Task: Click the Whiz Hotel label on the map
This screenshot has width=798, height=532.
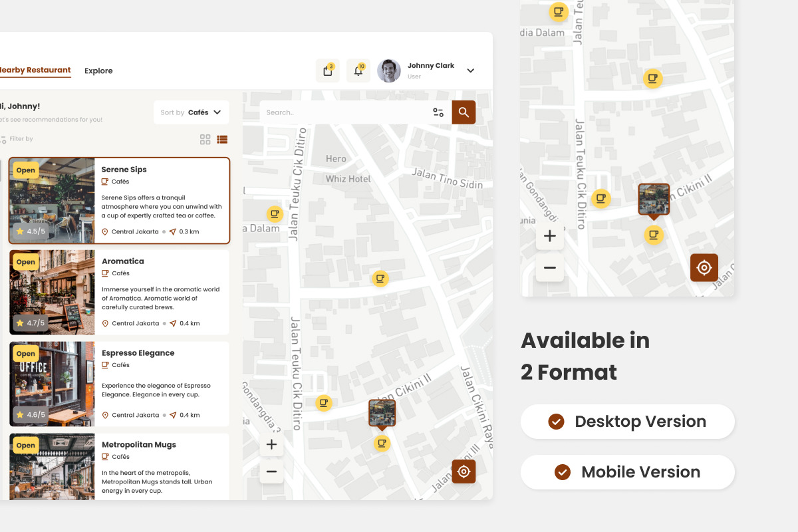Action: (348, 179)
